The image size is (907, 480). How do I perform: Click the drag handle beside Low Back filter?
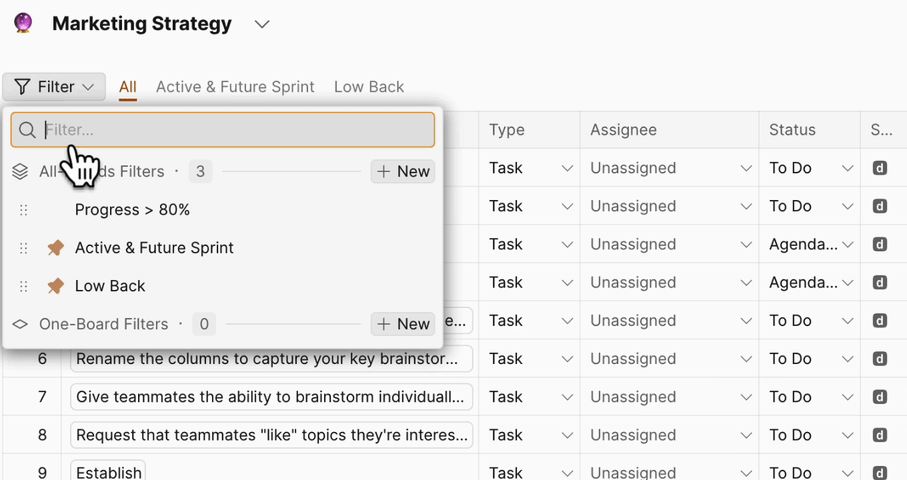24,286
